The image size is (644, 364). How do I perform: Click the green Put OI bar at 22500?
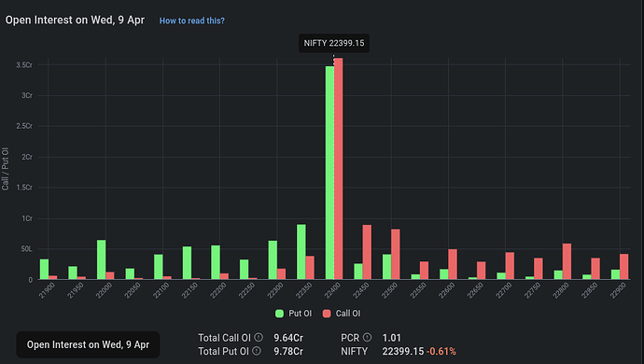click(x=387, y=267)
